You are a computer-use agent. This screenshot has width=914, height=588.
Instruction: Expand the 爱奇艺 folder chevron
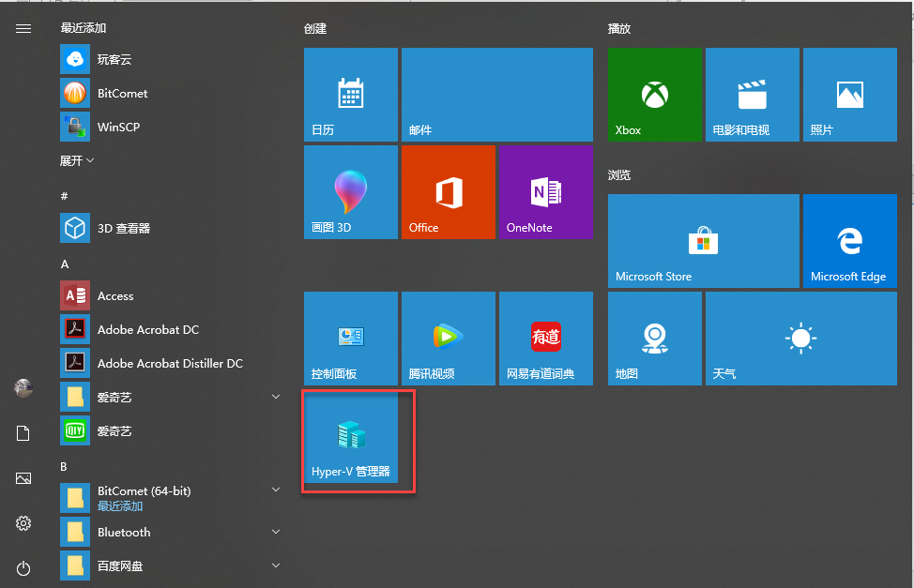(276, 397)
